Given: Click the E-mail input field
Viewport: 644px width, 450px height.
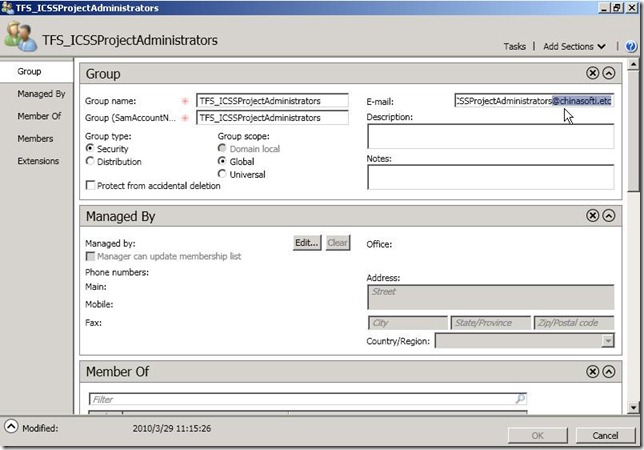Looking at the screenshot, I should click(534, 101).
